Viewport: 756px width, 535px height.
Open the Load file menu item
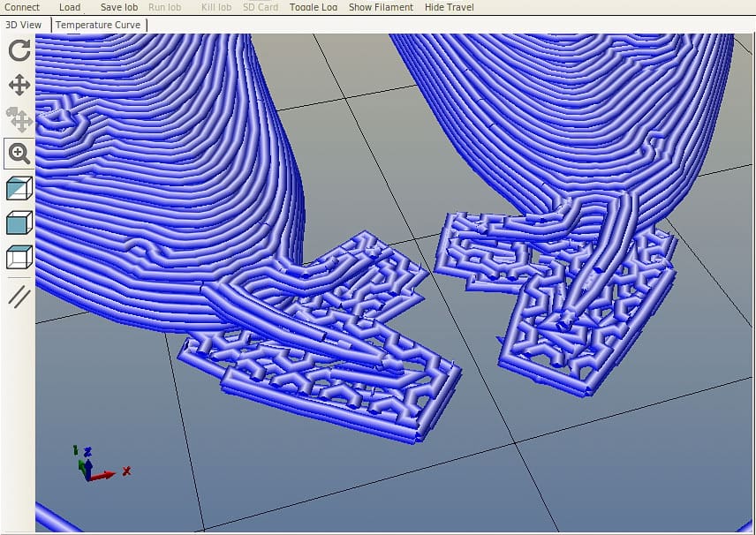coord(69,7)
